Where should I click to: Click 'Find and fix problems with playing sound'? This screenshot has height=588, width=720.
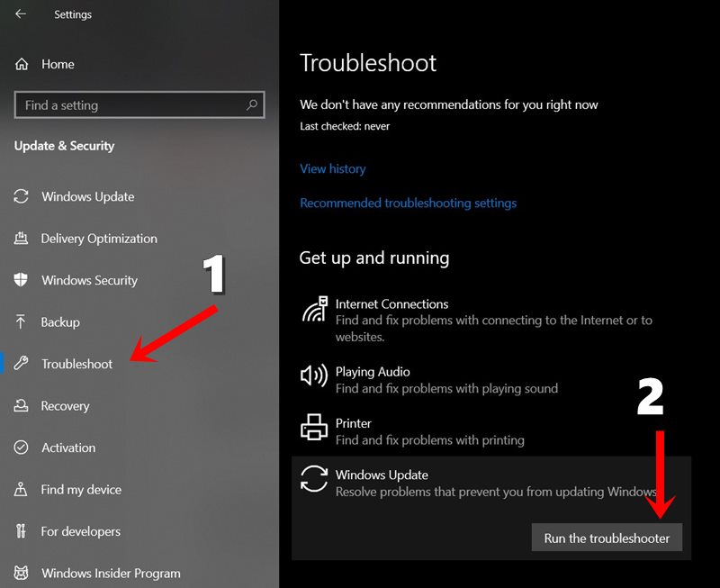point(446,389)
